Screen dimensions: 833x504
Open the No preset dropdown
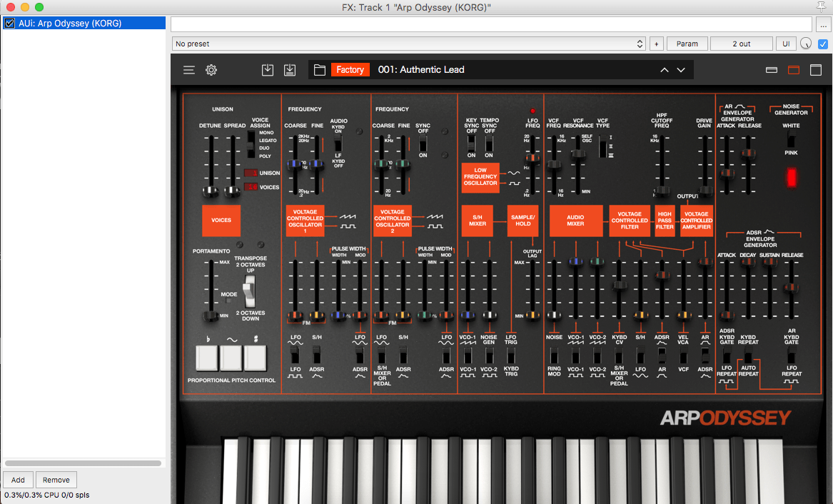pos(408,44)
